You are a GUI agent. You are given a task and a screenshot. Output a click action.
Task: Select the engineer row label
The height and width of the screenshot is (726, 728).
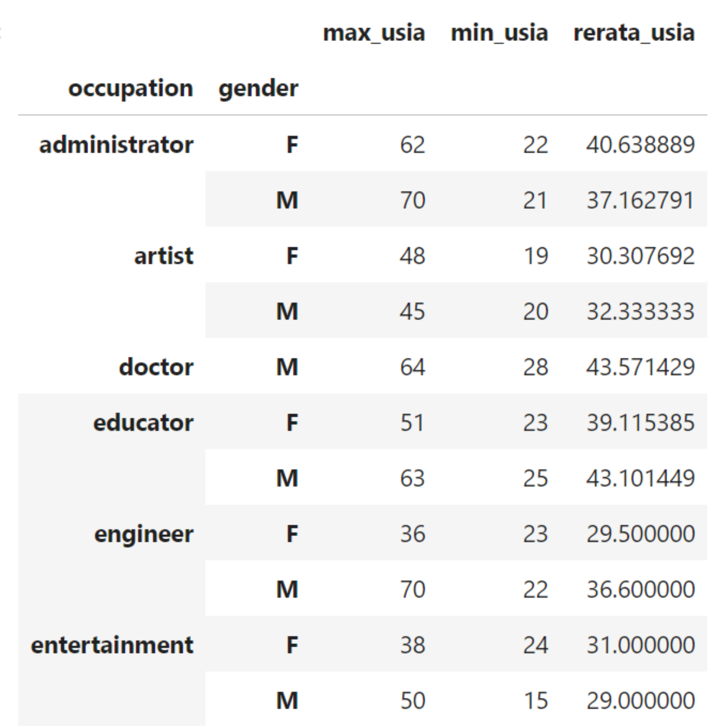tap(144, 534)
